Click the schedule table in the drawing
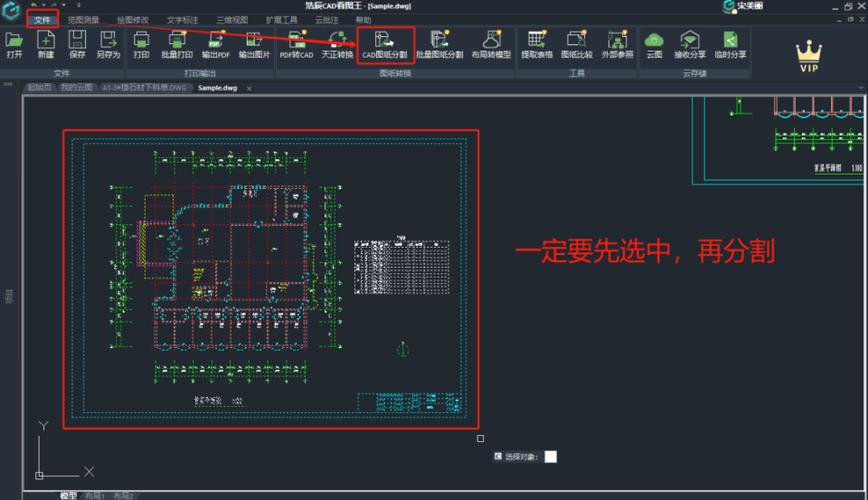This screenshot has height=500, width=868. tap(401, 266)
